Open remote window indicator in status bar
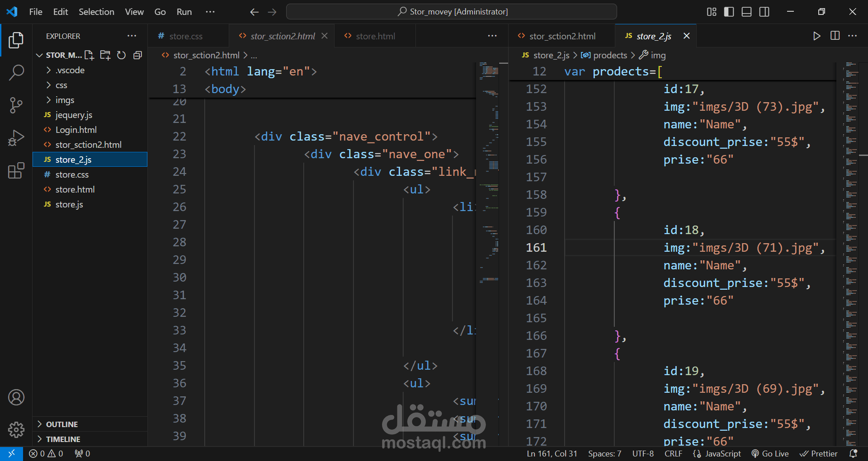 (x=11, y=453)
